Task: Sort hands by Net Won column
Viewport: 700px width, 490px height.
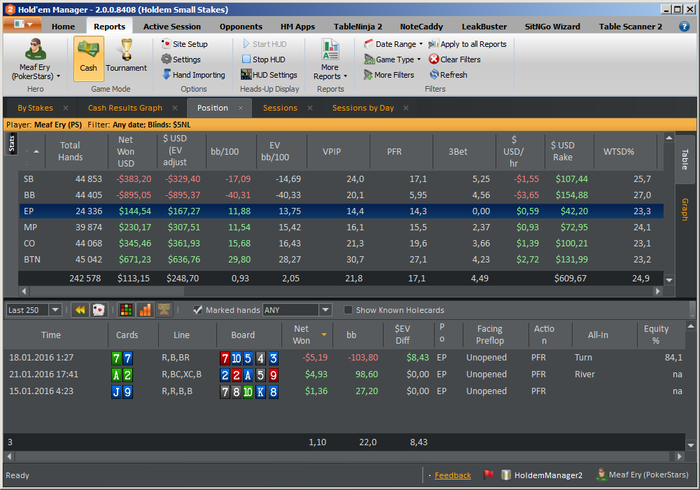Action: 307,334
